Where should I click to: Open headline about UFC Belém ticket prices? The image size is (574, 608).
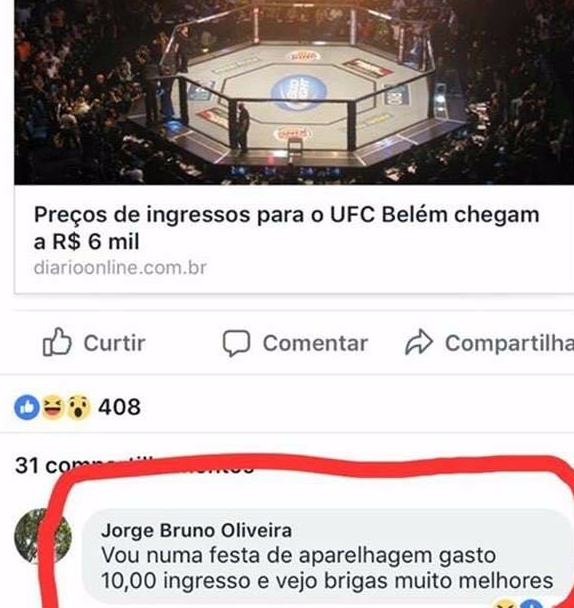pyautogui.click(x=286, y=228)
